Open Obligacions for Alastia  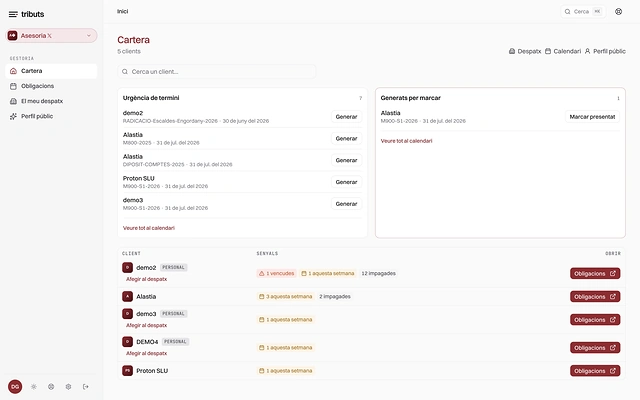[x=595, y=297]
